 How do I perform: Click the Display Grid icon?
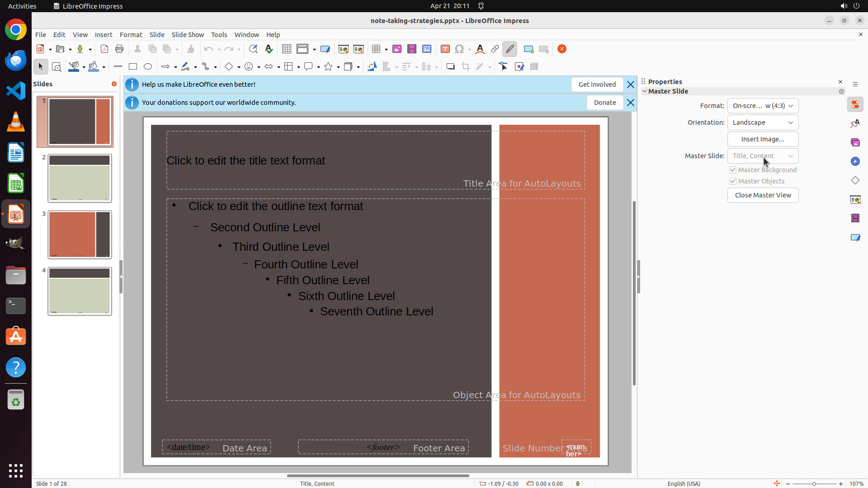tap(287, 49)
